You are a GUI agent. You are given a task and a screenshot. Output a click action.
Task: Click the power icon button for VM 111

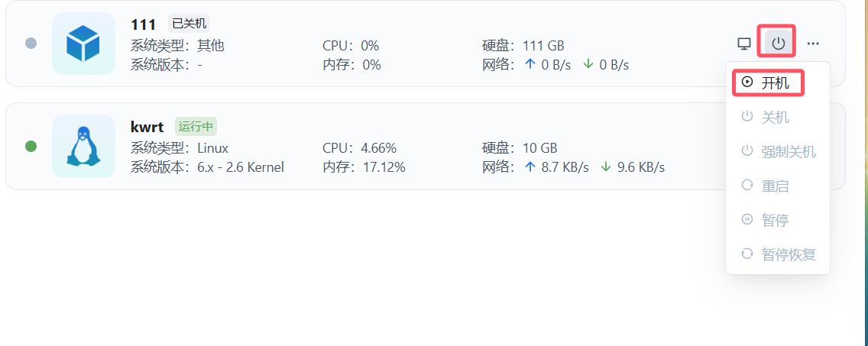[x=778, y=44]
